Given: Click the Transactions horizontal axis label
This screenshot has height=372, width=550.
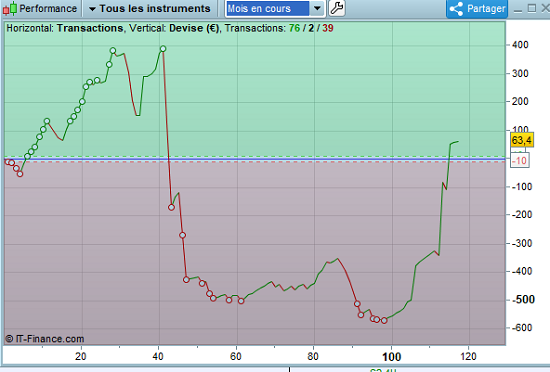Looking at the screenshot, I should pyautogui.click(x=90, y=28).
